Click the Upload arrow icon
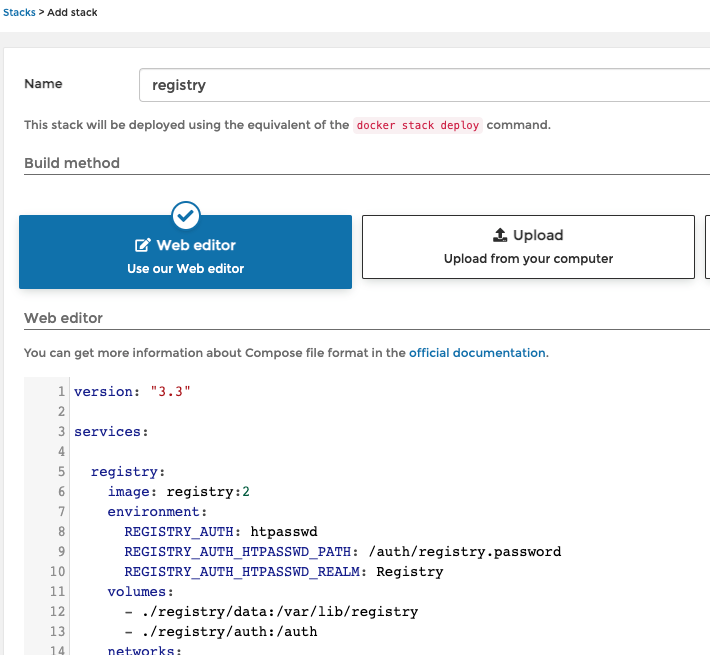This screenshot has height=655, width=710. click(500, 235)
